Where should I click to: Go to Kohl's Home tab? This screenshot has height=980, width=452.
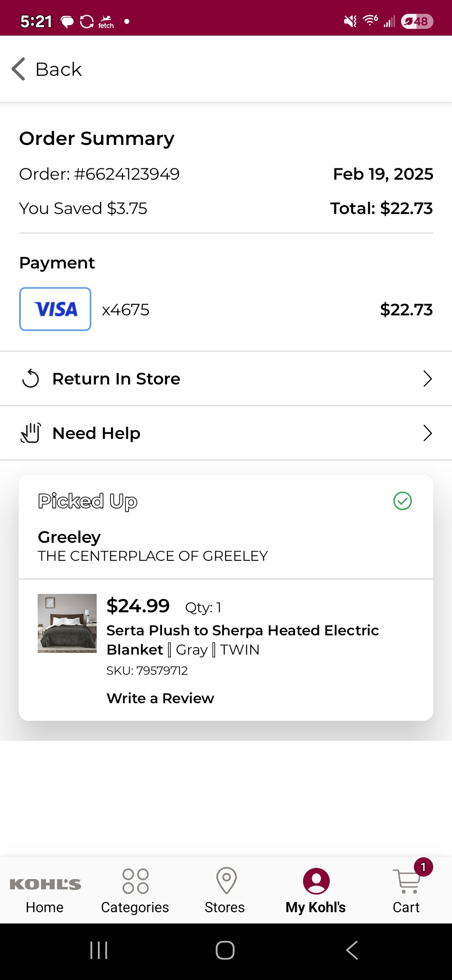coord(45,892)
